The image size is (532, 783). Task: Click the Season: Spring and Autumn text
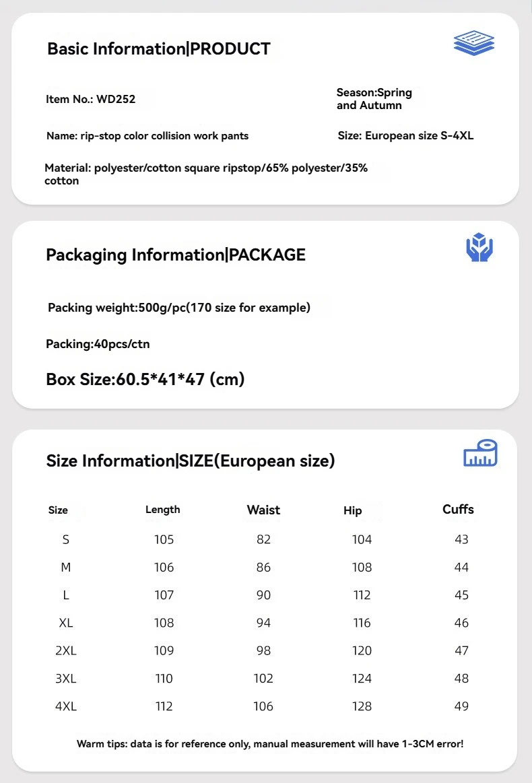click(x=374, y=99)
